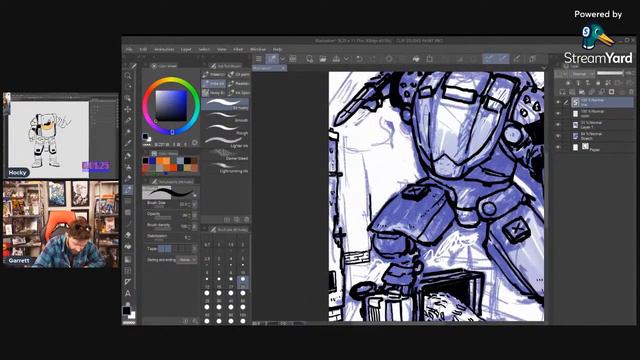Click the black foreground color at toolbar bottom
Screen dimensions: 640x360
pos(127,311)
